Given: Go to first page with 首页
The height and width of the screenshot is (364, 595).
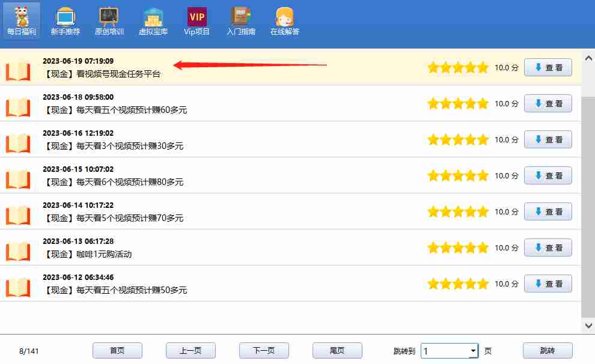Looking at the screenshot, I should [117, 351].
